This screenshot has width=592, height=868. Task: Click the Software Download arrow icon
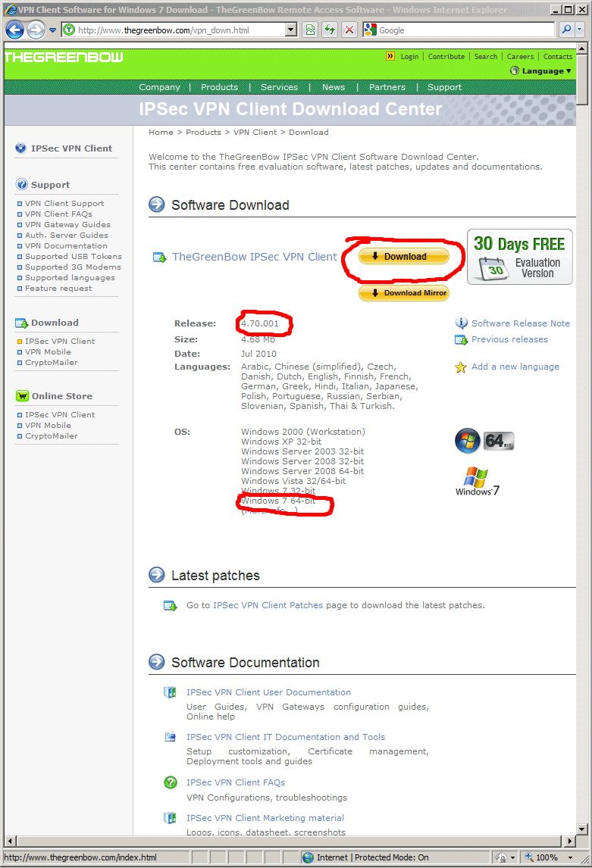(x=157, y=205)
